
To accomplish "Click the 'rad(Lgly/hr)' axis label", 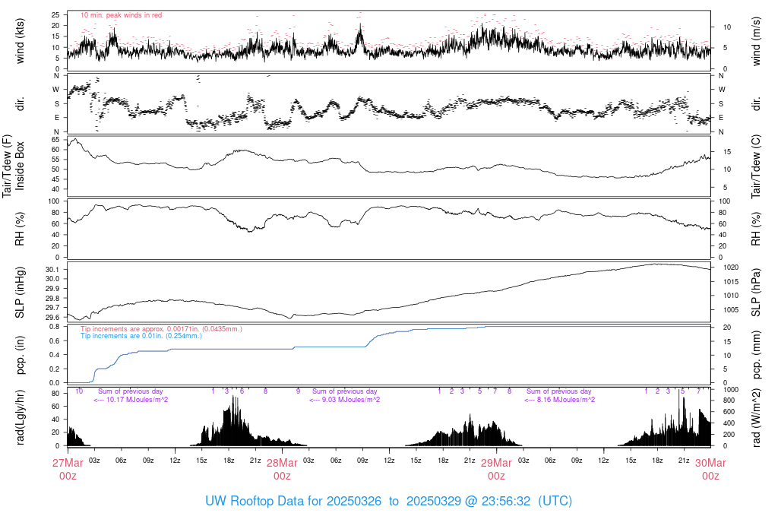I will pyautogui.click(x=20, y=417).
